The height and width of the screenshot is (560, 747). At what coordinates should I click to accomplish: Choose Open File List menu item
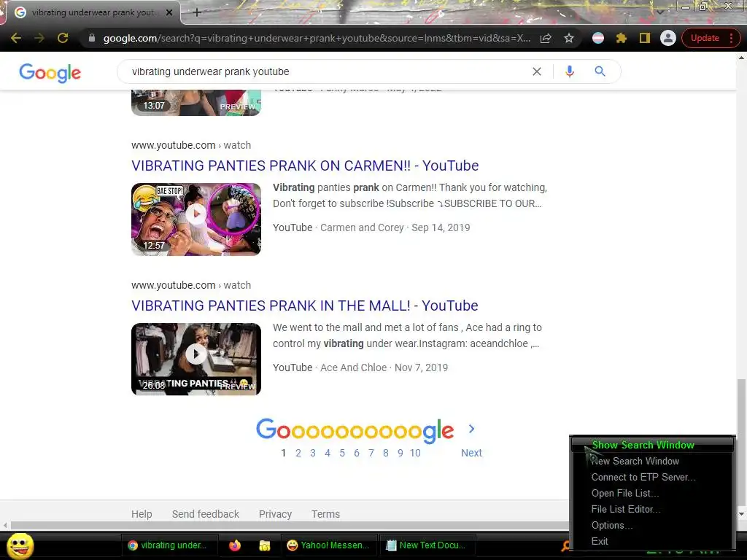pyautogui.click(x=652, y=494)
